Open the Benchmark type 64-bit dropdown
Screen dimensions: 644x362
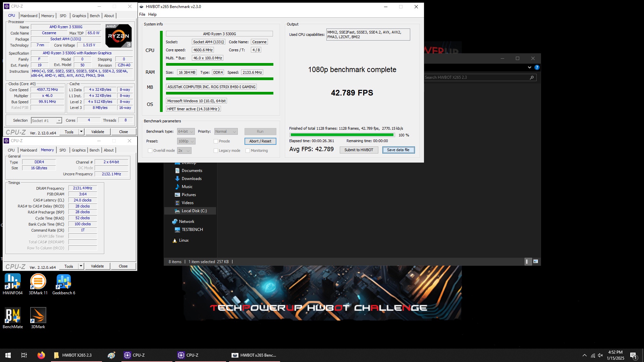(186, 132)
